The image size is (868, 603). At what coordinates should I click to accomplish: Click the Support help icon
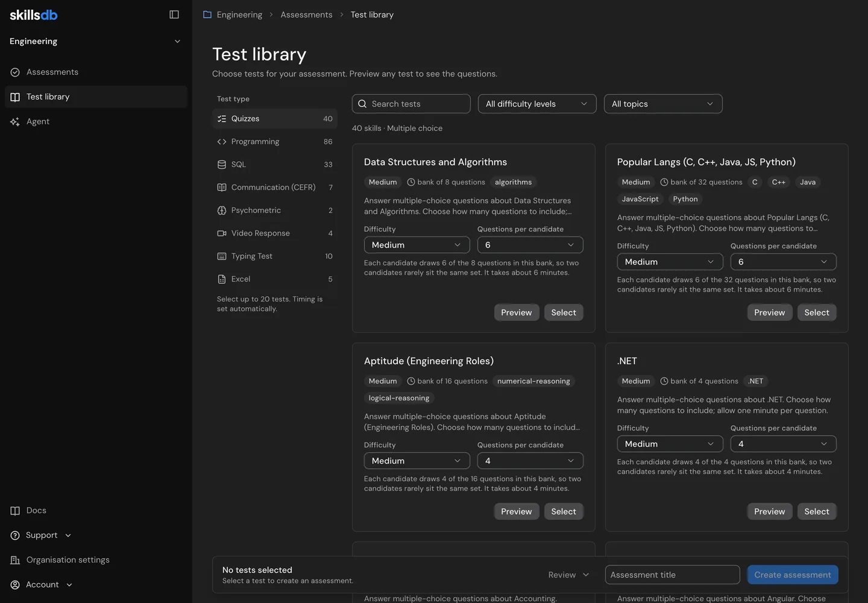click(15, 535)
